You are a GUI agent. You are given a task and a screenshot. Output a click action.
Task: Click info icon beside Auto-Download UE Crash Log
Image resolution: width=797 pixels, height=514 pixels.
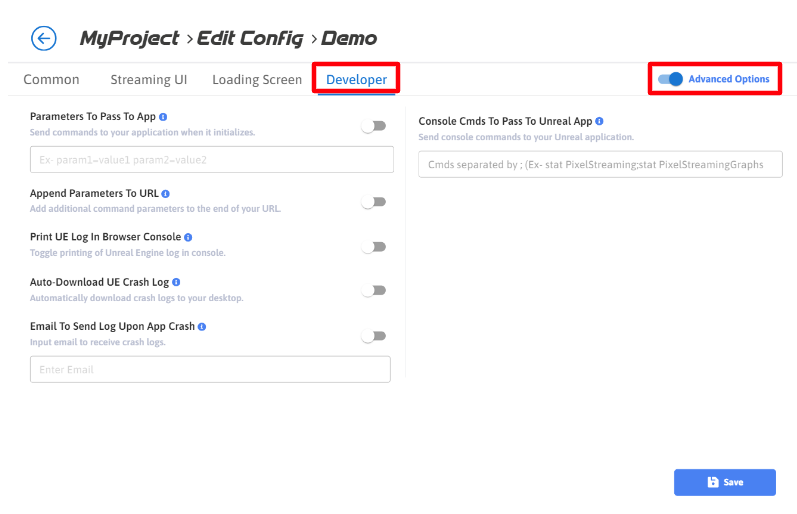coord(176,282)
